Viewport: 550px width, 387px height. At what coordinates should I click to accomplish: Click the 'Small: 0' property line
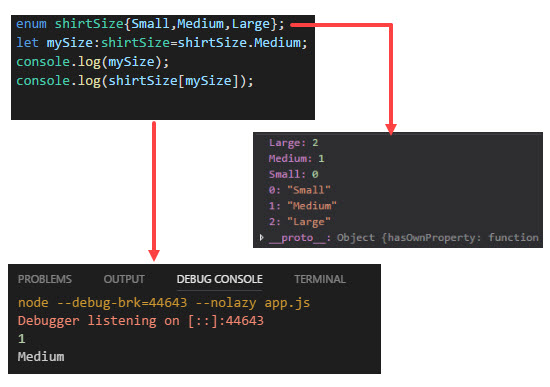coord(294,174)
